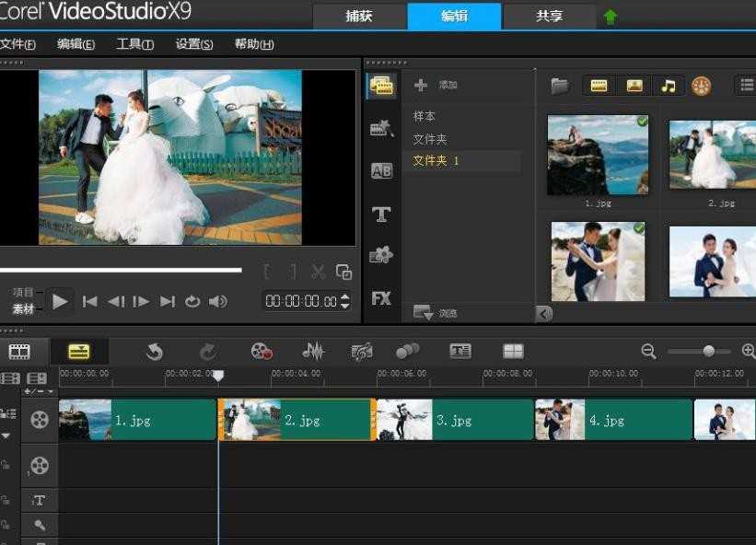Open the Auto Music icon
Screen dimensions: 756x545
pos(362,352)
